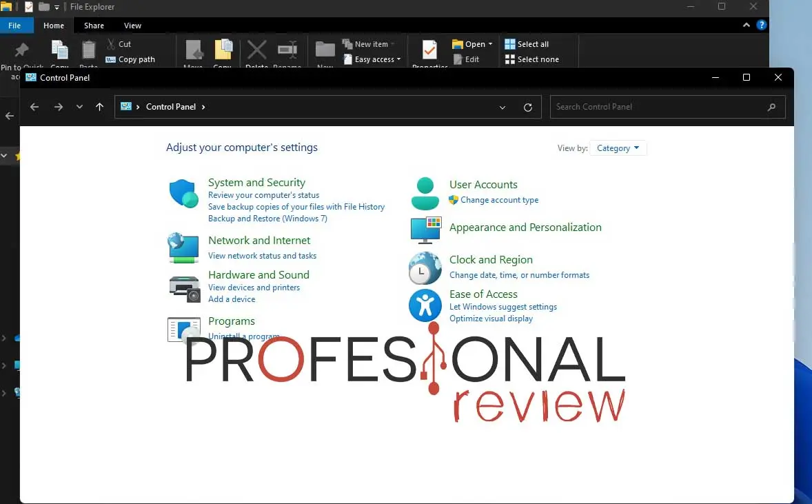Open System and Security category link
812x504 pixels.
pos(257,182)
